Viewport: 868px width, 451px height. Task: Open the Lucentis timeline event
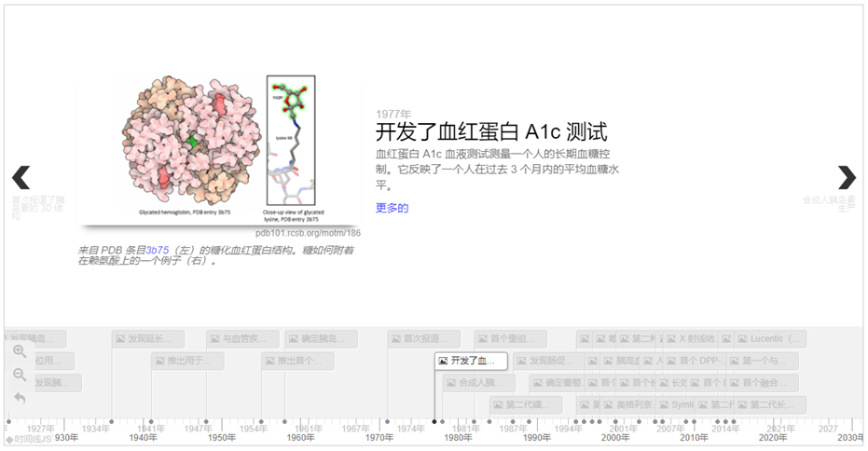(770, 338)
